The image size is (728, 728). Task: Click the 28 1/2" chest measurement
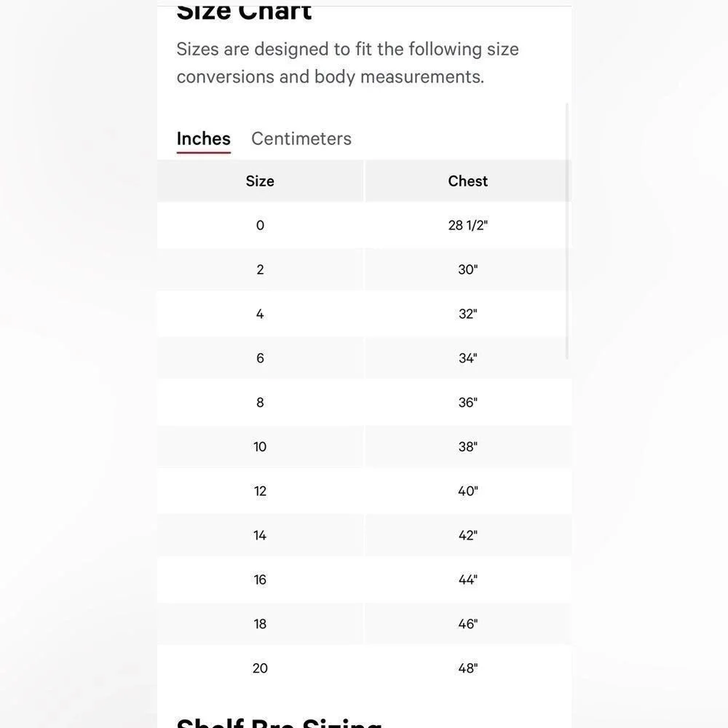[467, 225]
